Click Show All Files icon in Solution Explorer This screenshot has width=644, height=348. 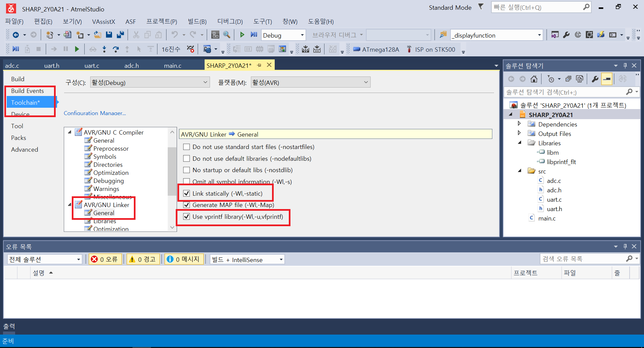(x=580, y=79)
